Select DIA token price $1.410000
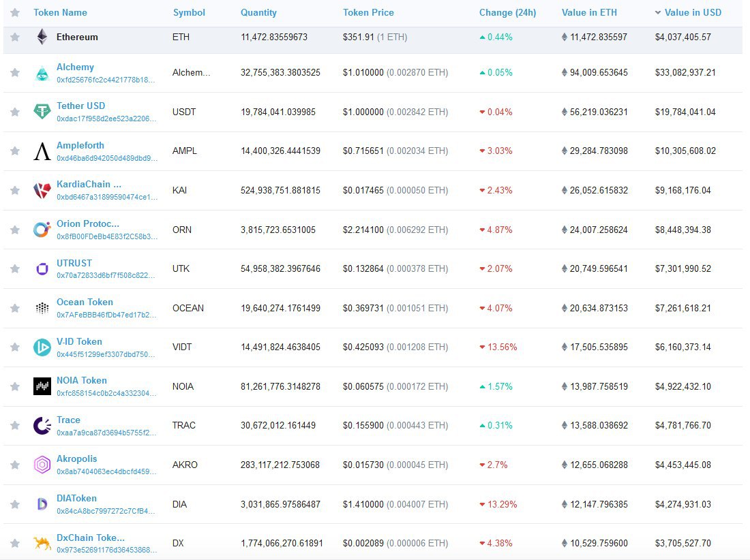 pyautogui.click(x=363, y=504)
